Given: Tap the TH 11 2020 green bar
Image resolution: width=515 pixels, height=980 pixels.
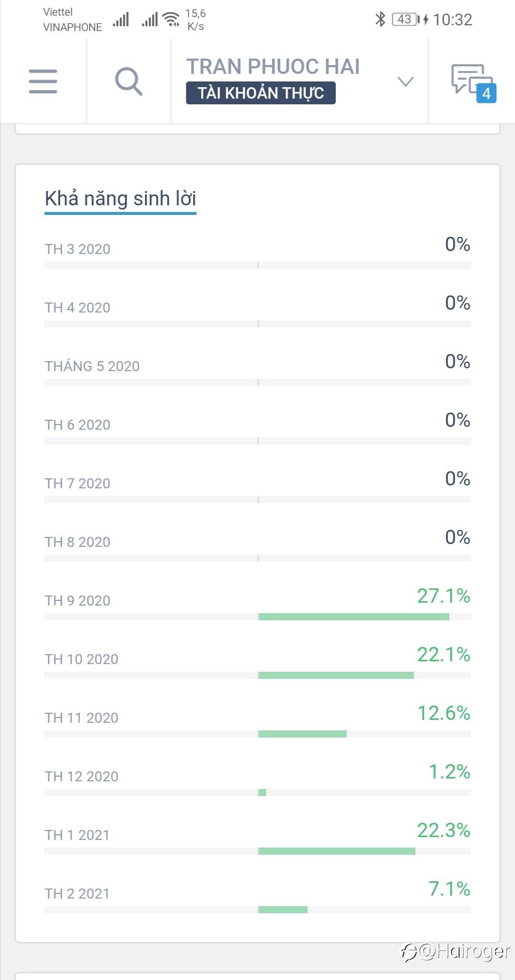Looking at the screenshot, I should pos(302,734).
